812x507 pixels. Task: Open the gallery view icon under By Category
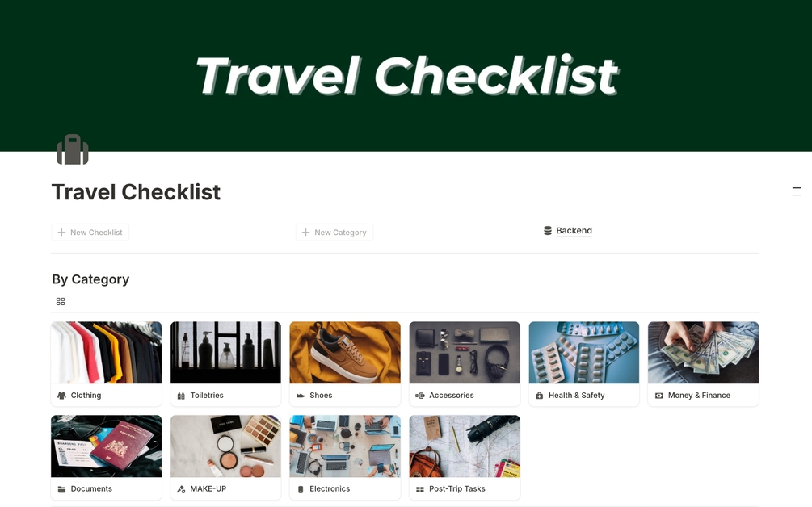[x=61, y=302]
